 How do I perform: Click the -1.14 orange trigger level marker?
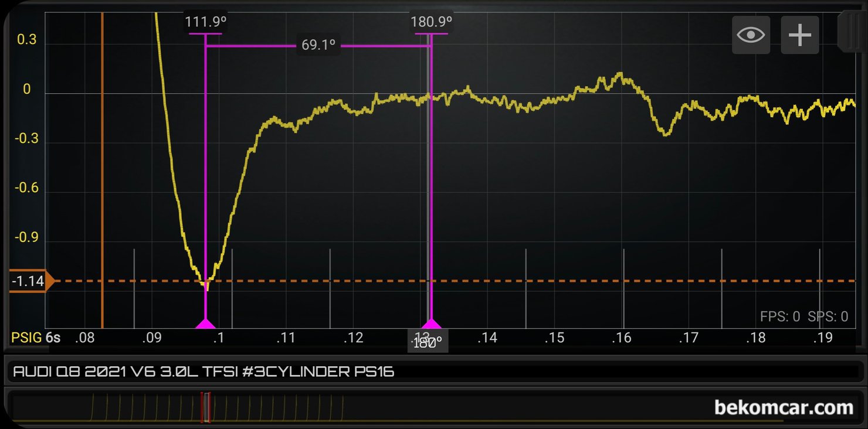(x=32, y=281)
